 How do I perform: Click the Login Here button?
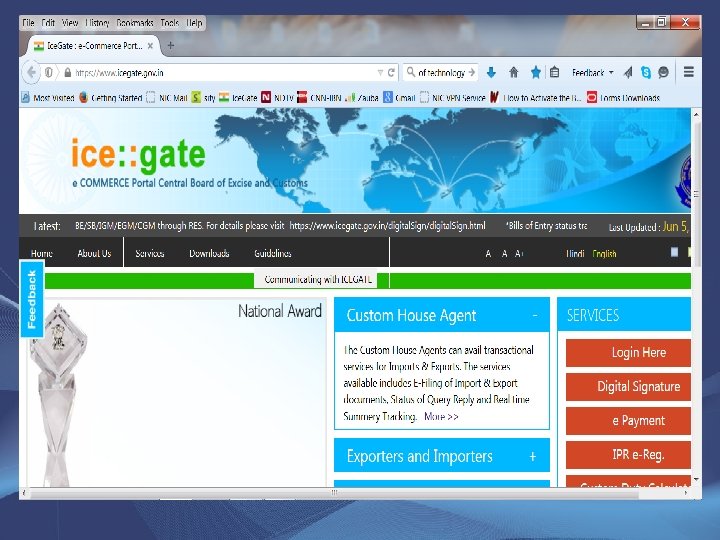click(x=628, y=353)
